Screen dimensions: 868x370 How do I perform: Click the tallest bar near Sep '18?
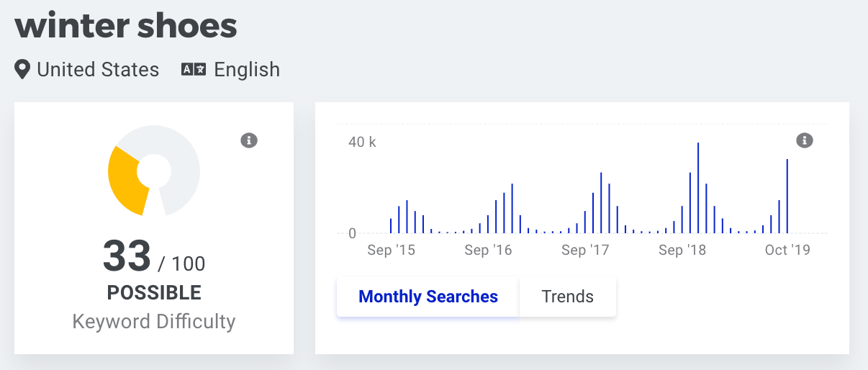(698, 188)
